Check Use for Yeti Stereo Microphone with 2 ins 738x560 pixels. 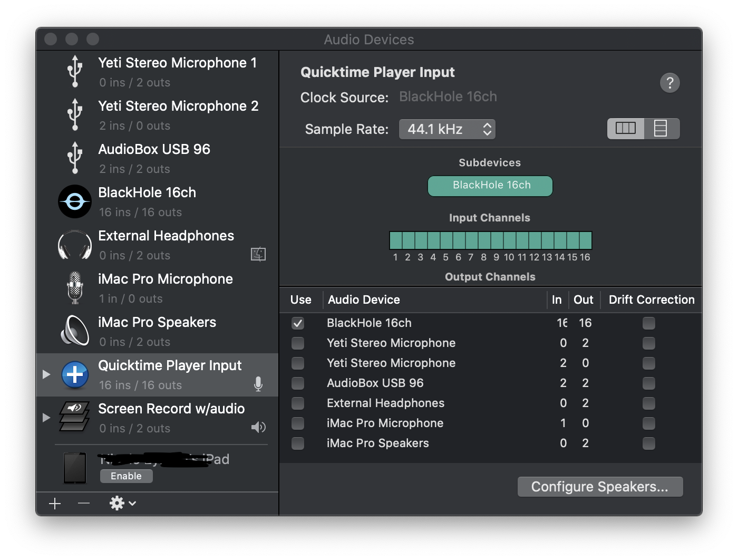[x=298, y=363]
